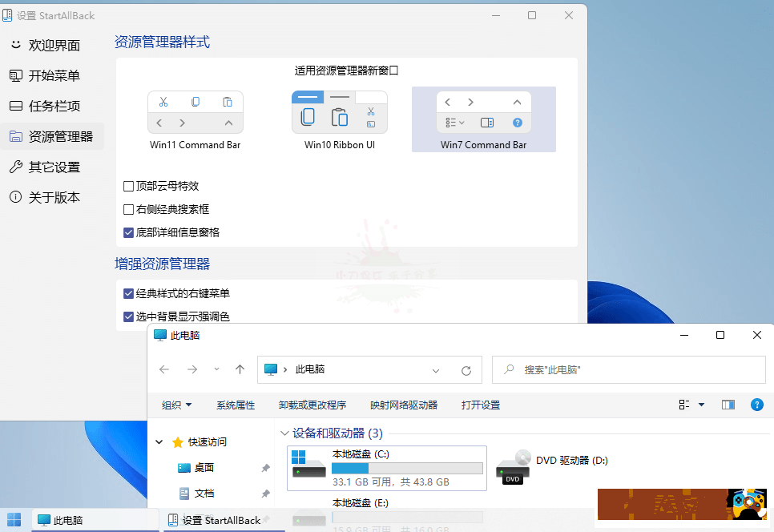Choose Win7 Command Bar style thumbnail
The image size is (774, 532).
(x=484, y=120)
